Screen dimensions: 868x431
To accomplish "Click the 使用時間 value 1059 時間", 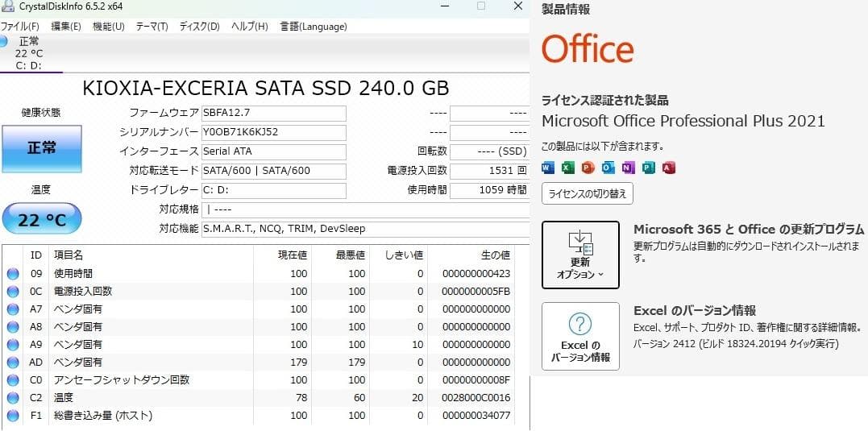I will coord(489,190).
